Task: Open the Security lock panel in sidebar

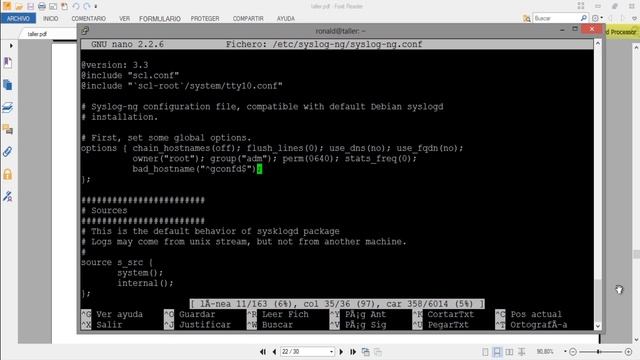Action: (x=8, y=174)
